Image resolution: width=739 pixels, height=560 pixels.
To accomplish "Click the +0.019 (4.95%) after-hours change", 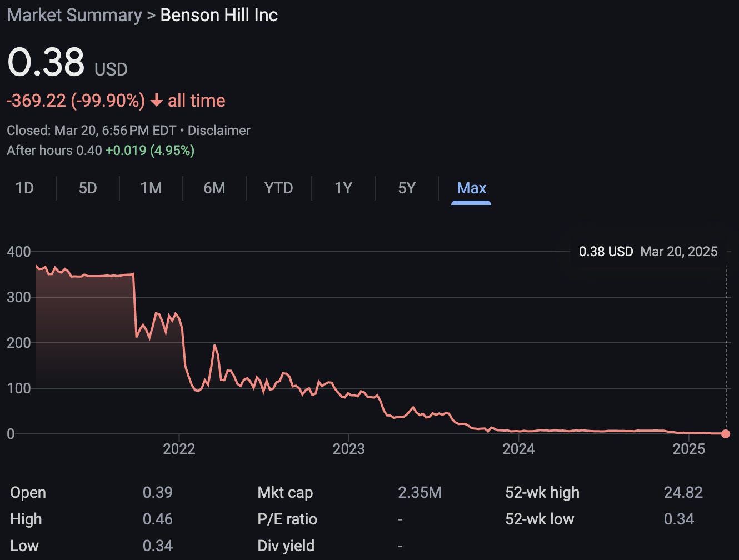I will (x=150, y=151).
